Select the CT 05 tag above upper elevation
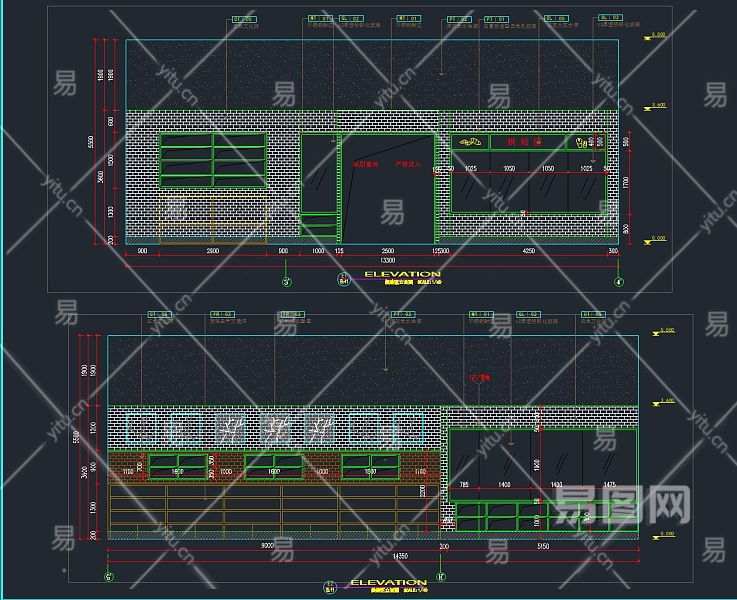 244,19
